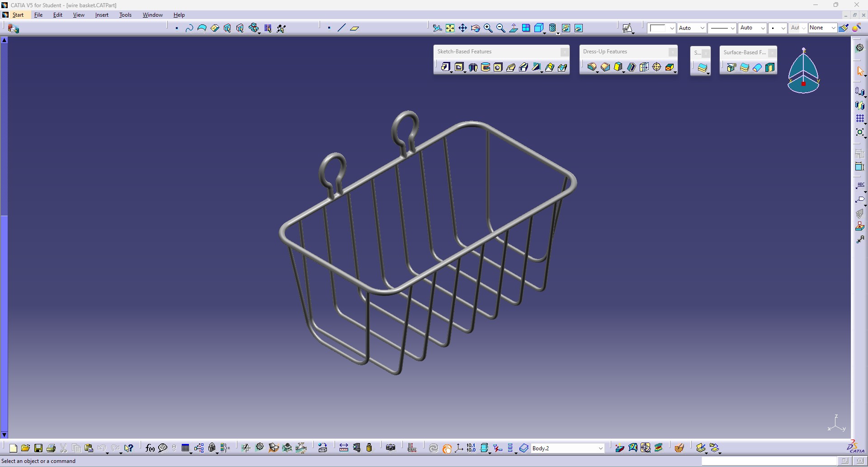This screenshot has width=868, height=467.
Task: Click the power input command field
Action: pyautogui.click(x=769, y=461)
